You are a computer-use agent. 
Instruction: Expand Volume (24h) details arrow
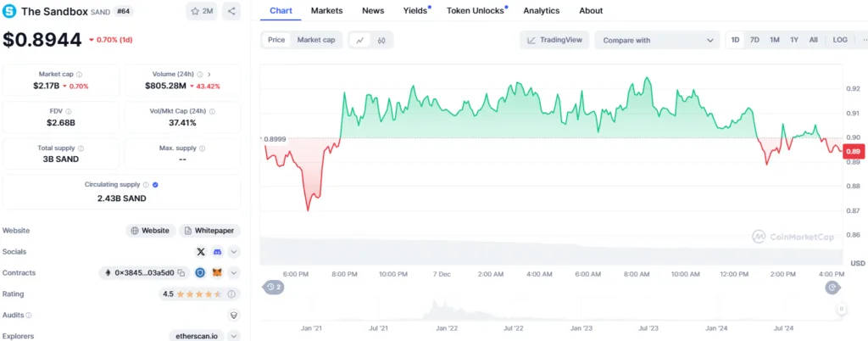[210, 74]
